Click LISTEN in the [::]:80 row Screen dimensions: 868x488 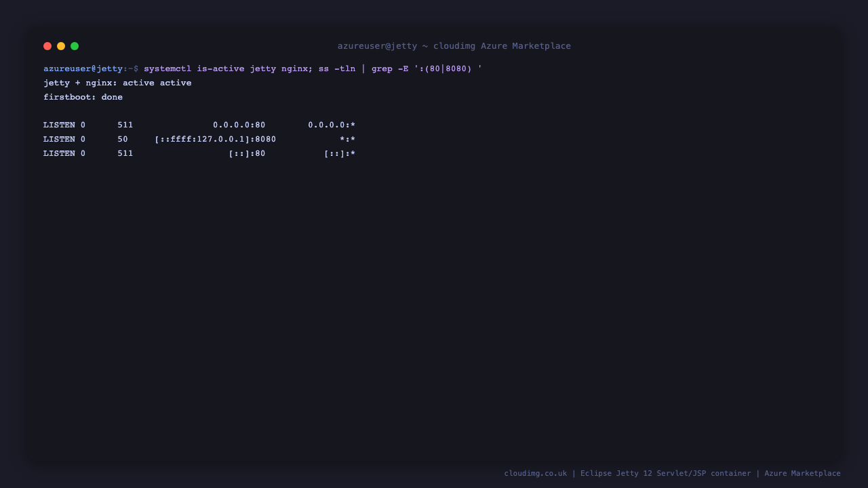click(59, 154)
